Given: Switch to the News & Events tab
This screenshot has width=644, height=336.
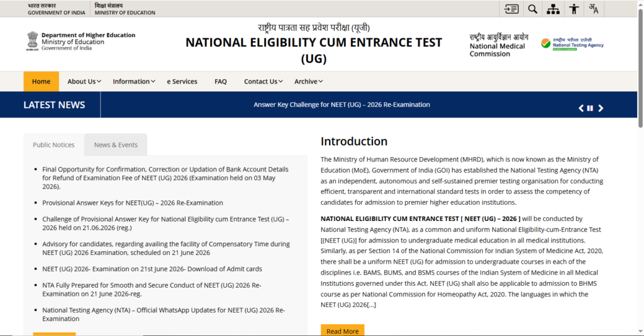Looking at the screenshot, I should tap(116, 145).
